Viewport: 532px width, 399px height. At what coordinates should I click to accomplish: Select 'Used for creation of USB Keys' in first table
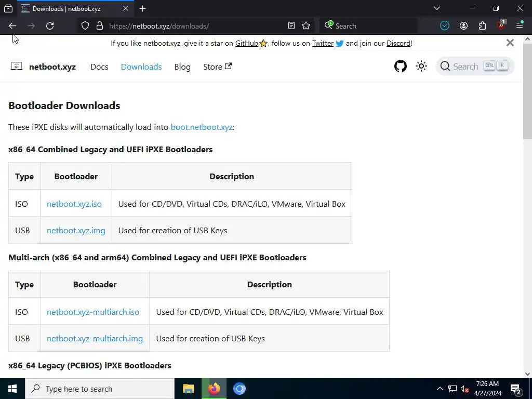click(172, 230)
